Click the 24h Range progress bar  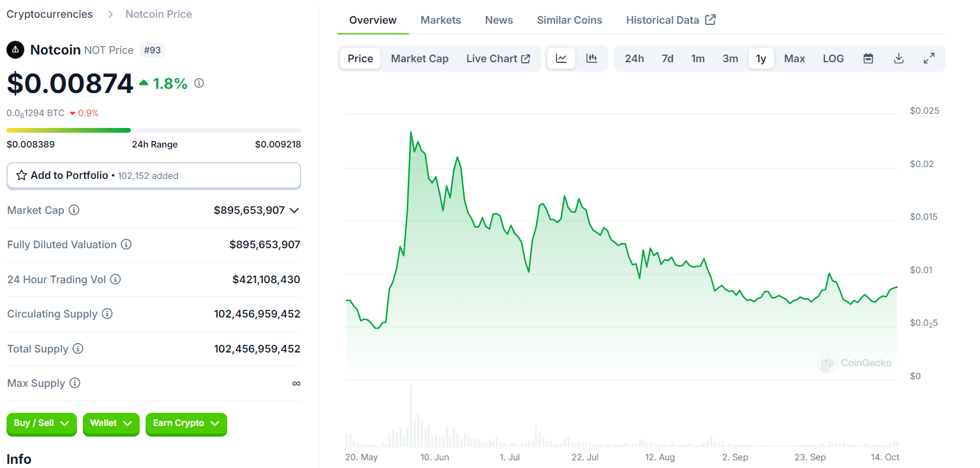154,130
